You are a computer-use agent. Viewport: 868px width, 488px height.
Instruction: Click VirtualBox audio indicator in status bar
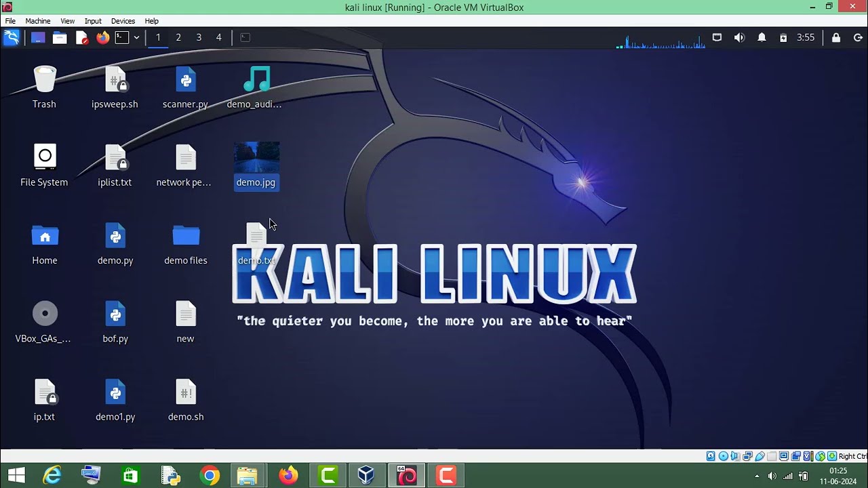click(735, 456)
